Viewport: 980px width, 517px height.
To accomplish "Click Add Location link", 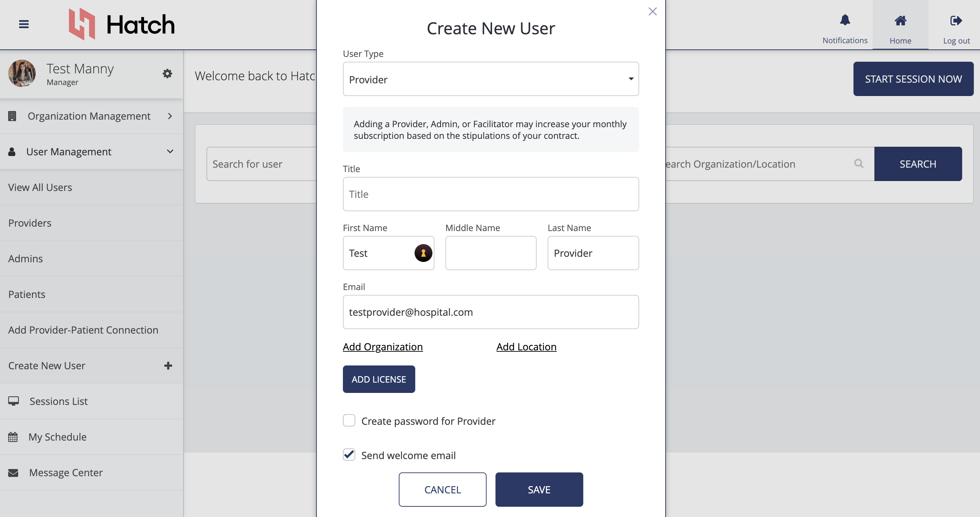I will click(x=526, y=347).
